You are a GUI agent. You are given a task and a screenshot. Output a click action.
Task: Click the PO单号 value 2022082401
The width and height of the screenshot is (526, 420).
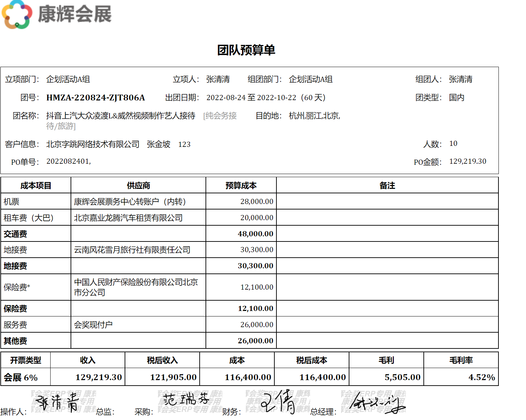point(69,161)
